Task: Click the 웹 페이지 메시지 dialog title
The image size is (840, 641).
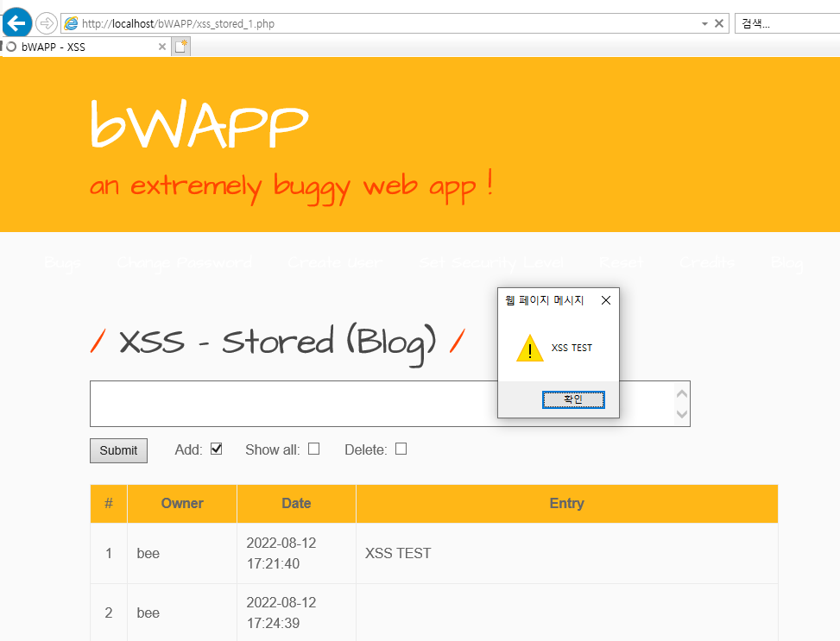Action: 544,300
